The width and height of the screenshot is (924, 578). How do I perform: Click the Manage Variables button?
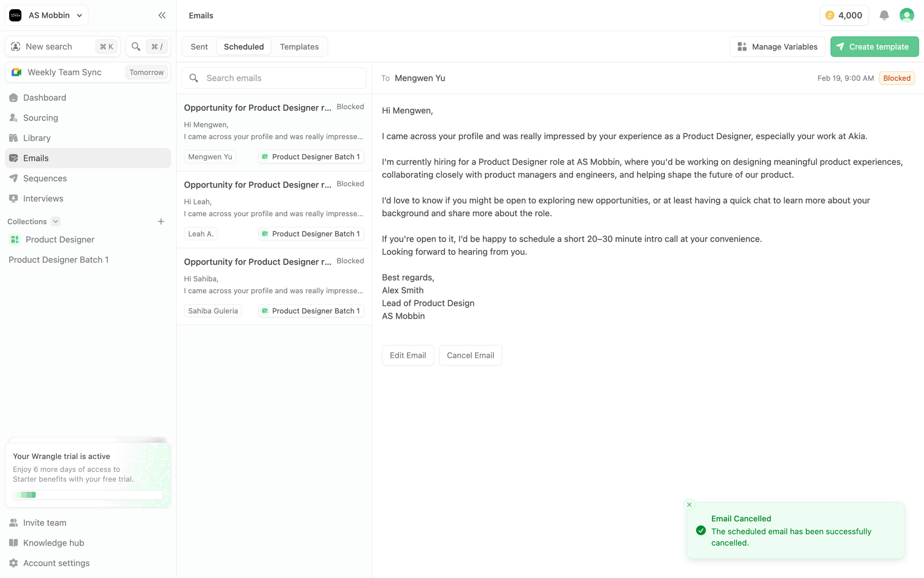tap(777, 47)
